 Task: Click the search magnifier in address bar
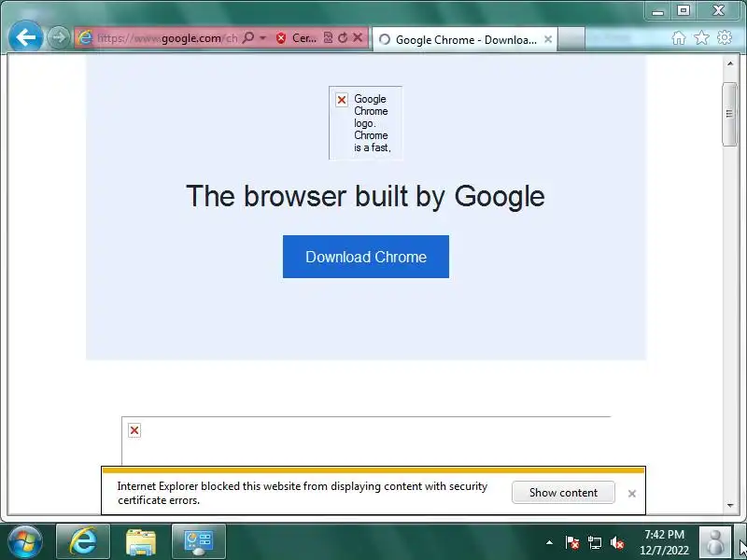coord(247,37)
